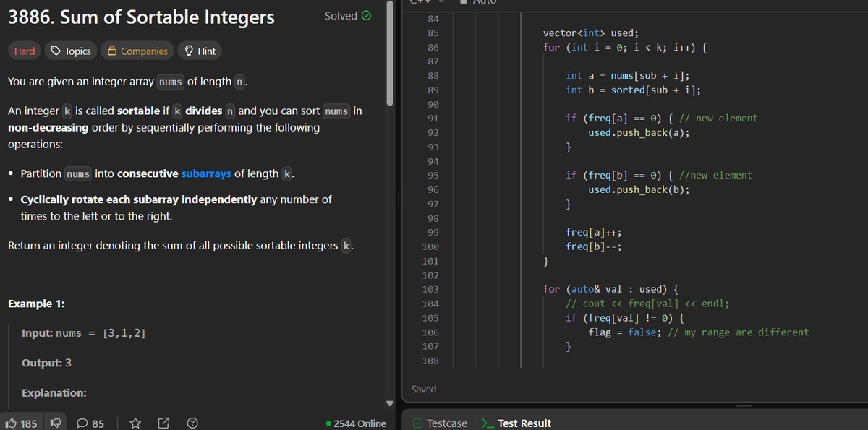Follow the blue subarrays link
The height and width of the screenshot is (430, 868).
tap(206, 173)
